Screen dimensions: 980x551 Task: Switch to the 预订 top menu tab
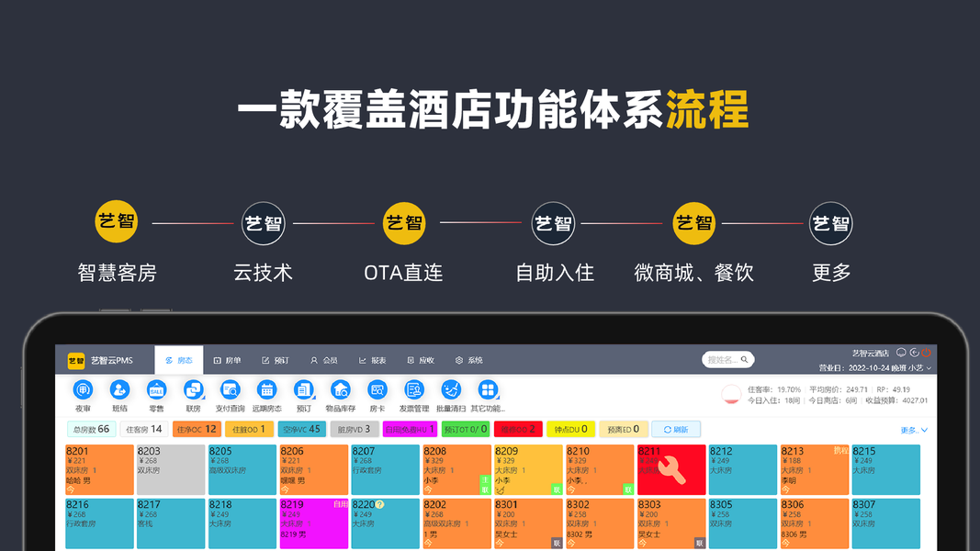[x=276, y=361]
